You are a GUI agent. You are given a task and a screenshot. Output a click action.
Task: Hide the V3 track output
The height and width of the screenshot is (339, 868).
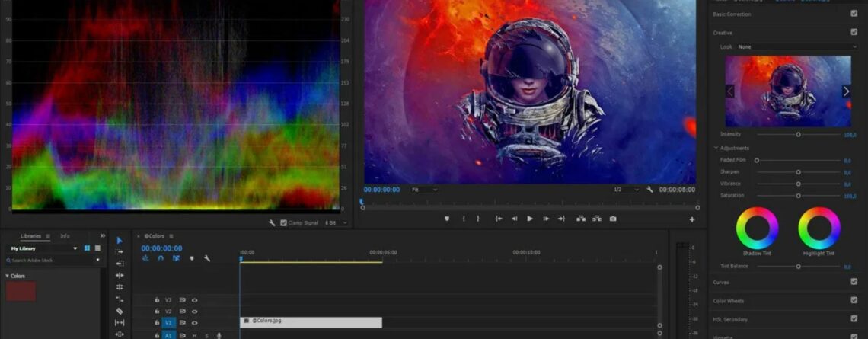194,300
